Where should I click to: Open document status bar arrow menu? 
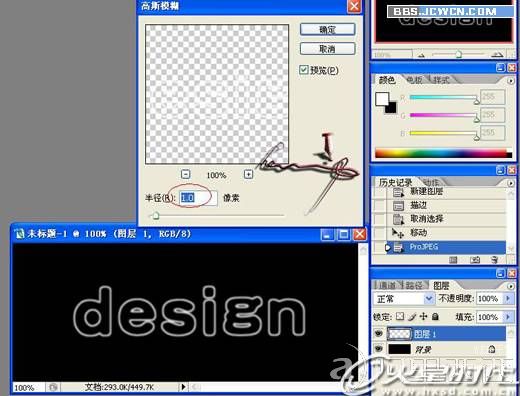[x=183, y=387]
